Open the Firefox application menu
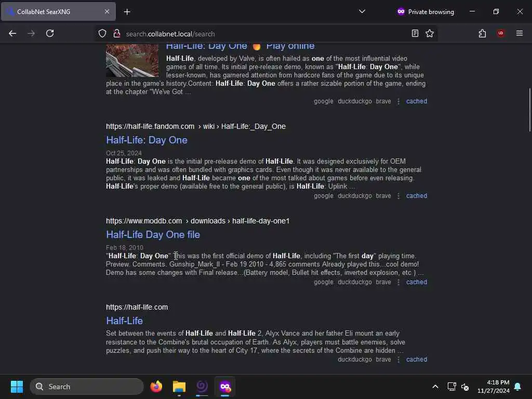This screenshot has width=532, height=399. (520, 33)
